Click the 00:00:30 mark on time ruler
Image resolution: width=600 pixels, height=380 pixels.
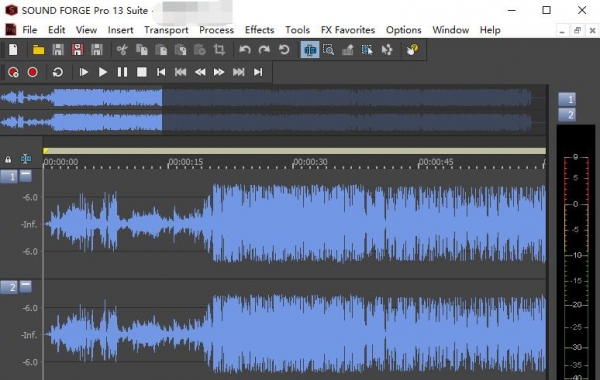[x=310, y=162]
